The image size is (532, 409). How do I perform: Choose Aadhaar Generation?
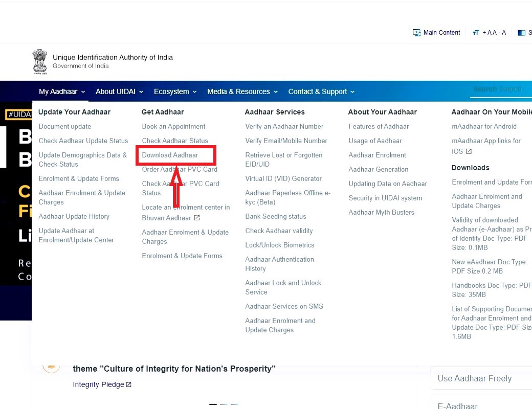click(379, 169)
